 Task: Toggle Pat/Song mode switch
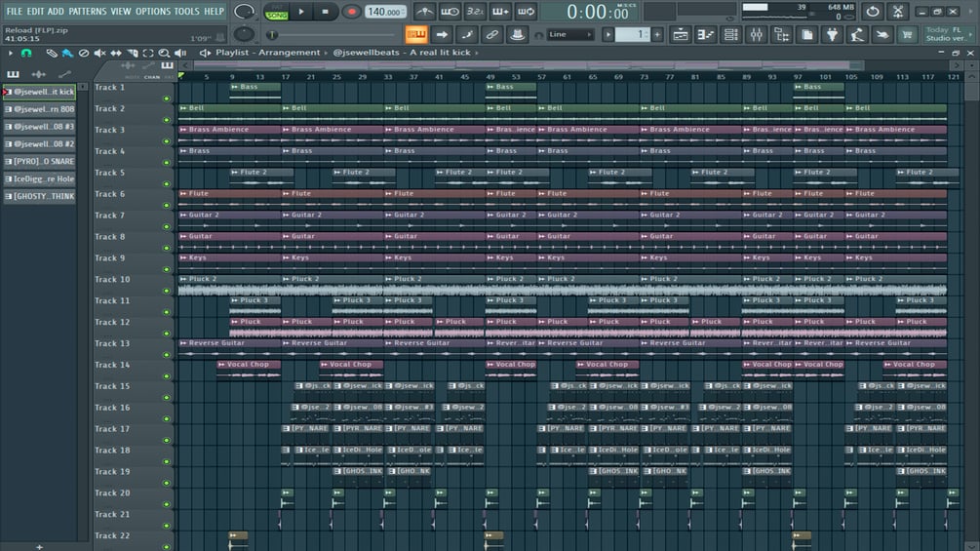click(276, 12)
